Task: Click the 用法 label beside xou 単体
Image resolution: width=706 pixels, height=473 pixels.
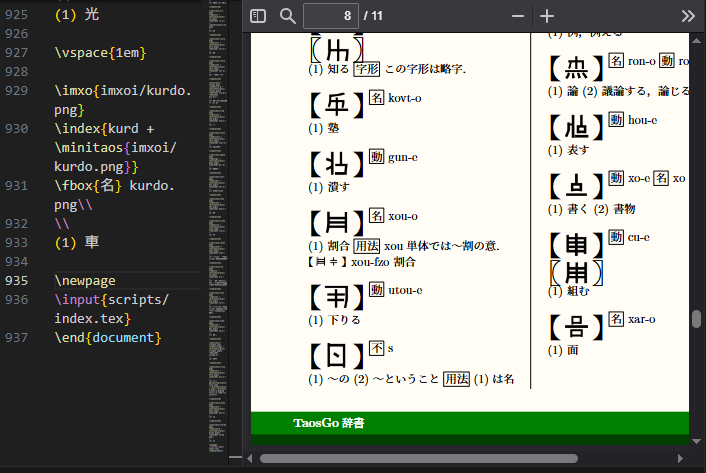Action: [x=367, y=246]
